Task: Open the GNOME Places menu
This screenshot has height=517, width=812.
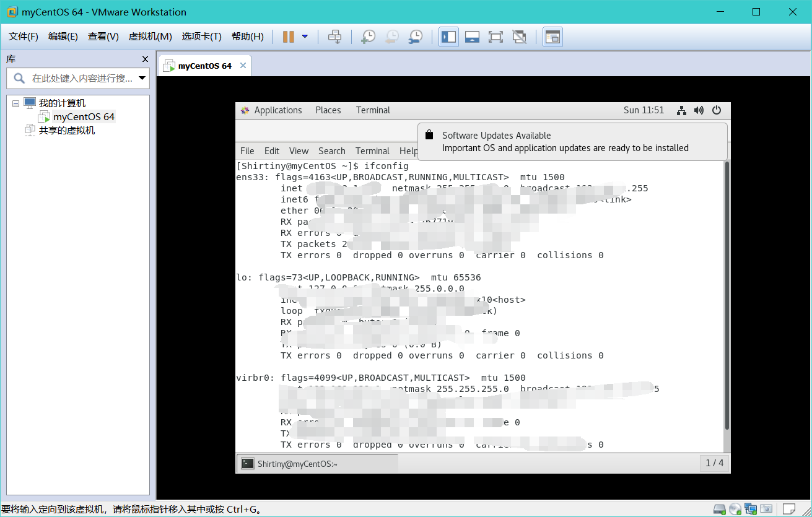Action: coord(328,110)
